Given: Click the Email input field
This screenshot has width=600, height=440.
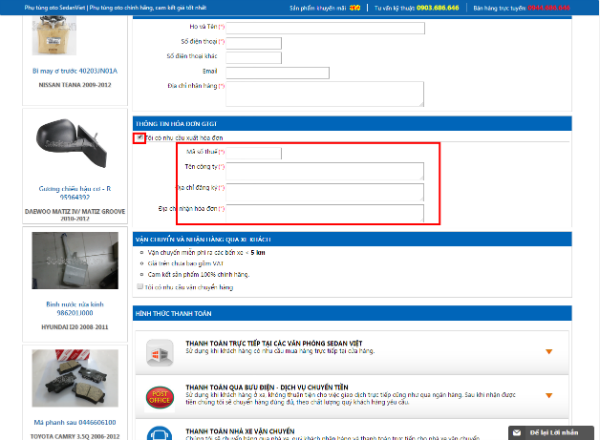Looking at the screenshot, I should 278,72.
